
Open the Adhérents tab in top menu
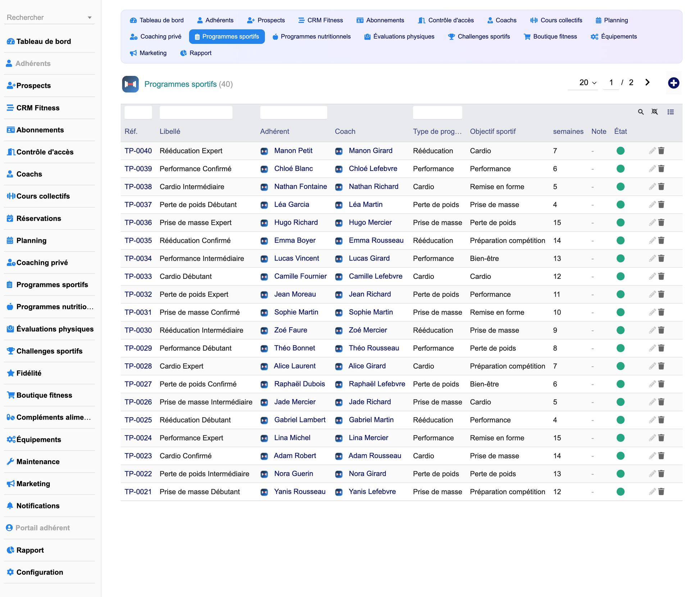click(x=215, y=20)
